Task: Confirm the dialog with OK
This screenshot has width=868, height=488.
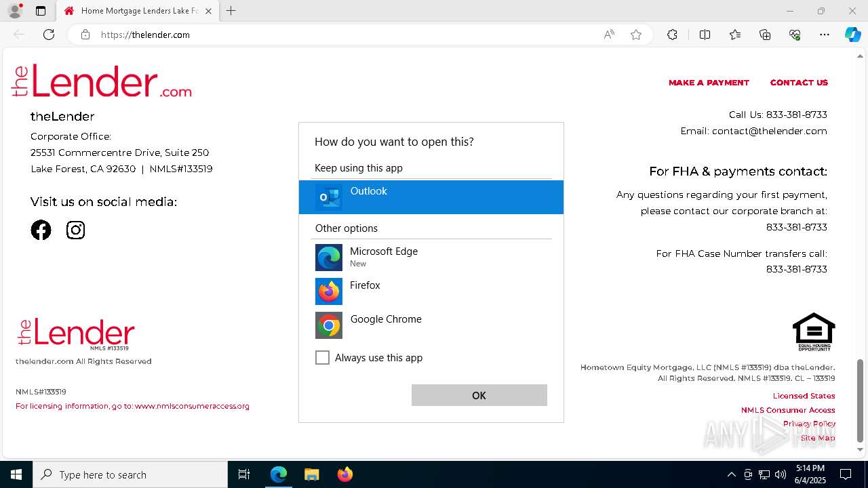Action: coord(479,395)
